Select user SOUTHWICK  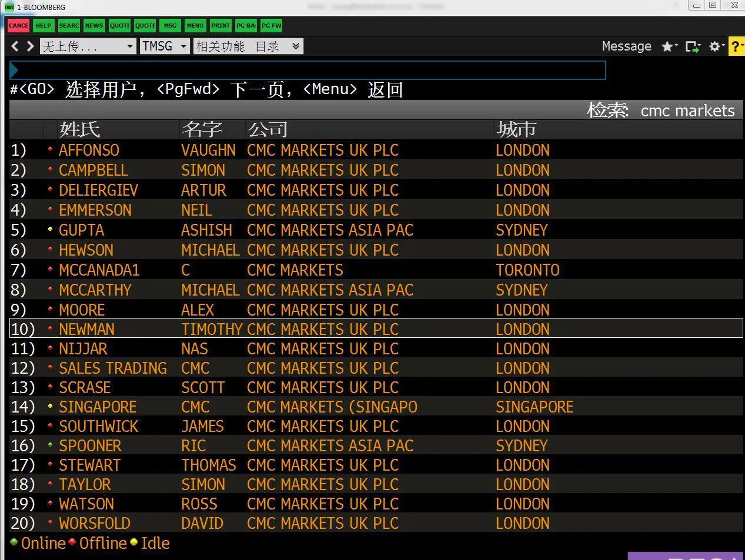click(99, 427)
